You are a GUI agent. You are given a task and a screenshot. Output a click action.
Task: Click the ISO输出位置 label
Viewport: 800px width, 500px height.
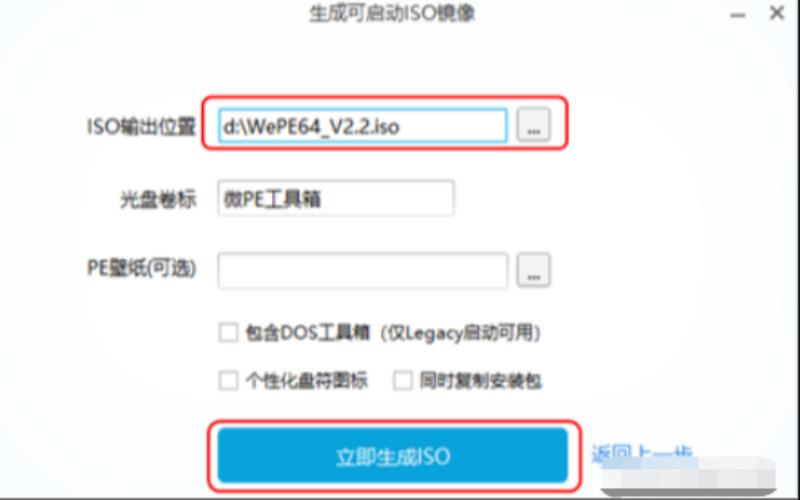coord(141,127)
